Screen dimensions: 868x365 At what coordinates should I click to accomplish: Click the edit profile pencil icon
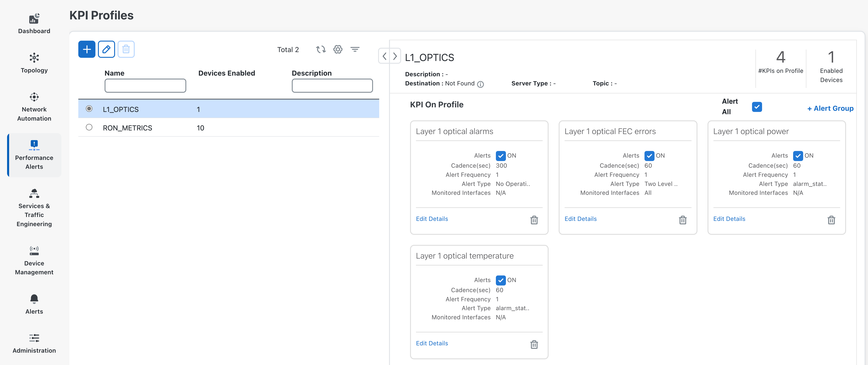(106, 50)
